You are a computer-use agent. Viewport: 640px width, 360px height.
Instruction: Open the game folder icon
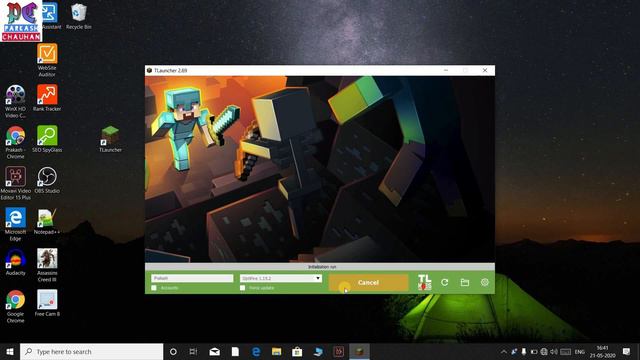(x=464, y=282)
